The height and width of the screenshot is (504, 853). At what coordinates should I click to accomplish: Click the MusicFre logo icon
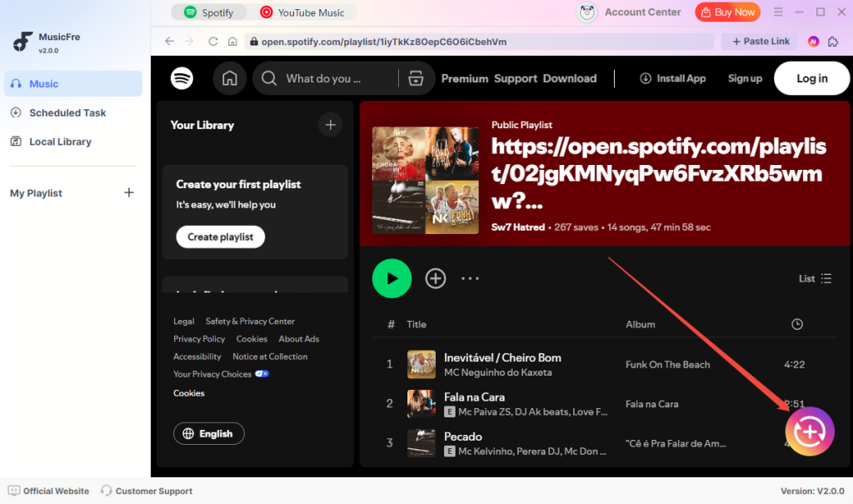click(22, 42)
